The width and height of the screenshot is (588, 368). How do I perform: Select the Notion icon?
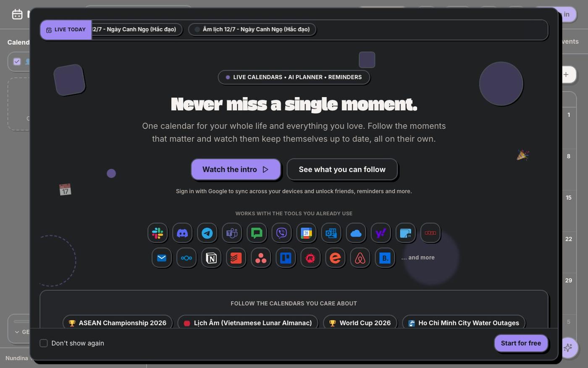click(x=211, y=258)
